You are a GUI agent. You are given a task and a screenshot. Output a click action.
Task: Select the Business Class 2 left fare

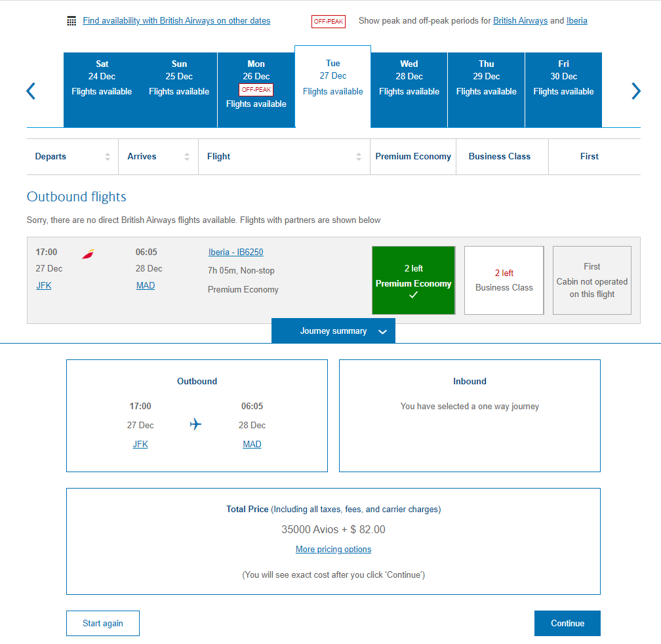click(x=504, y=281)
